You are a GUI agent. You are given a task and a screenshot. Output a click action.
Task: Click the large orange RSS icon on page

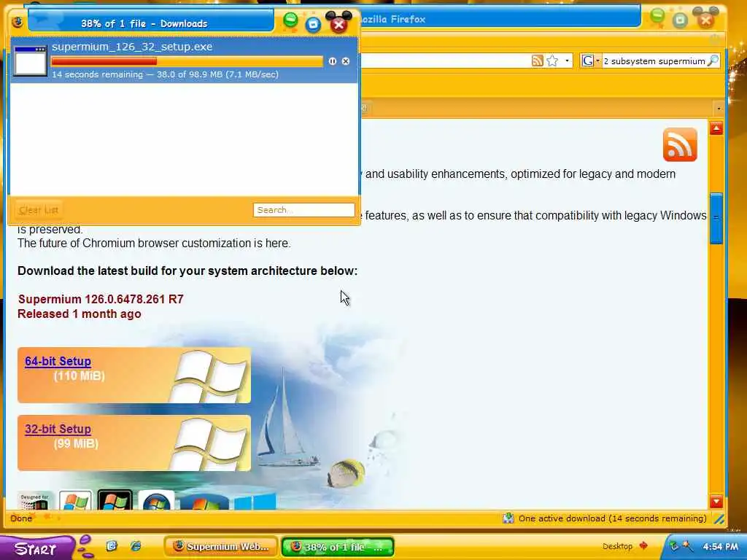(680, 145)
